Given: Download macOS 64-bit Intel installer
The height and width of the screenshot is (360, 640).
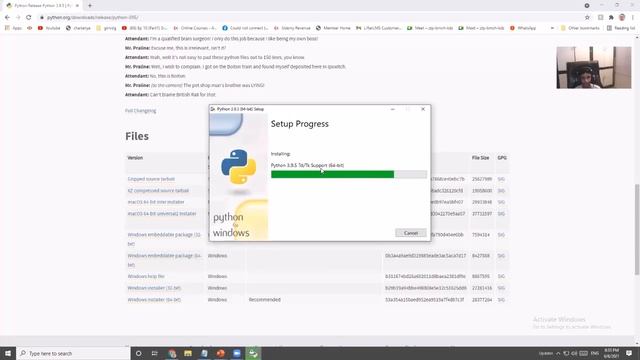Looking at the screenshot, I should [x=156, y=202].
